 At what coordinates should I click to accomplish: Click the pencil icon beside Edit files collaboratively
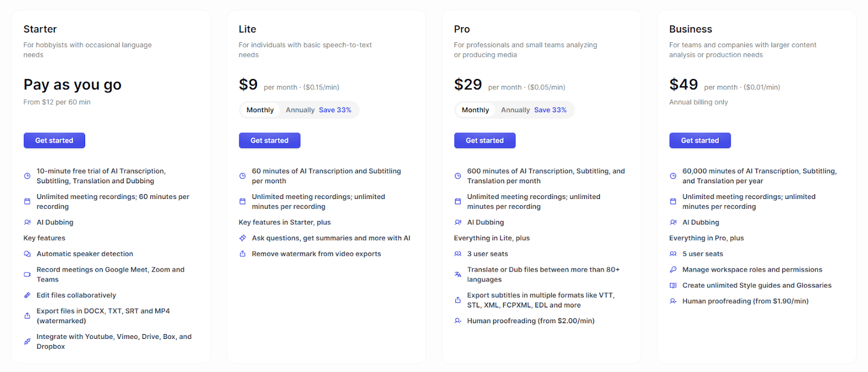(27, 296)
